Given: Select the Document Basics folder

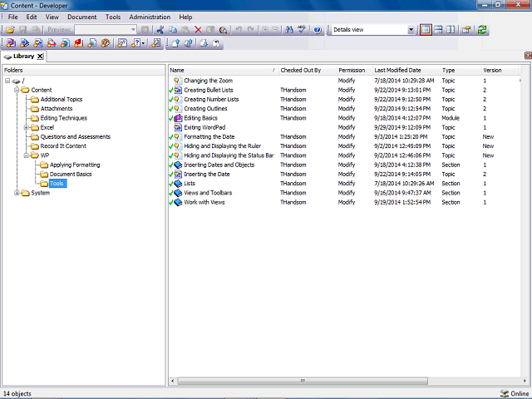Looking at the screenshot, I should point(71,174).
